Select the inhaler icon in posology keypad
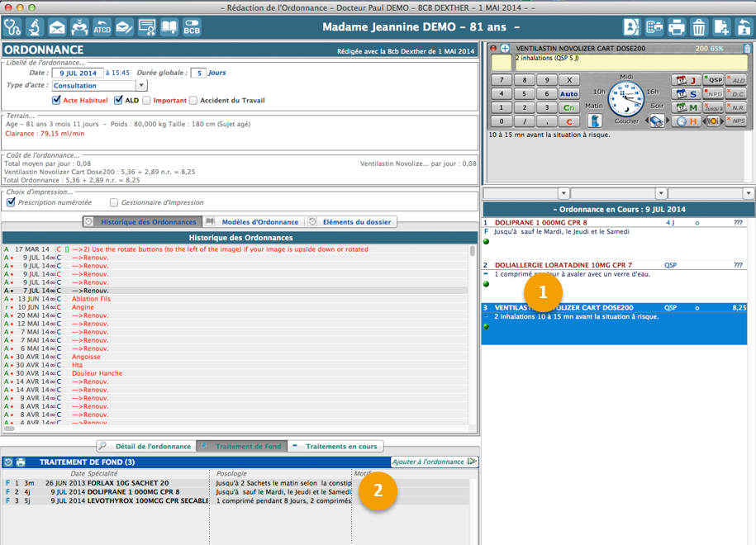 click(594, 121)
